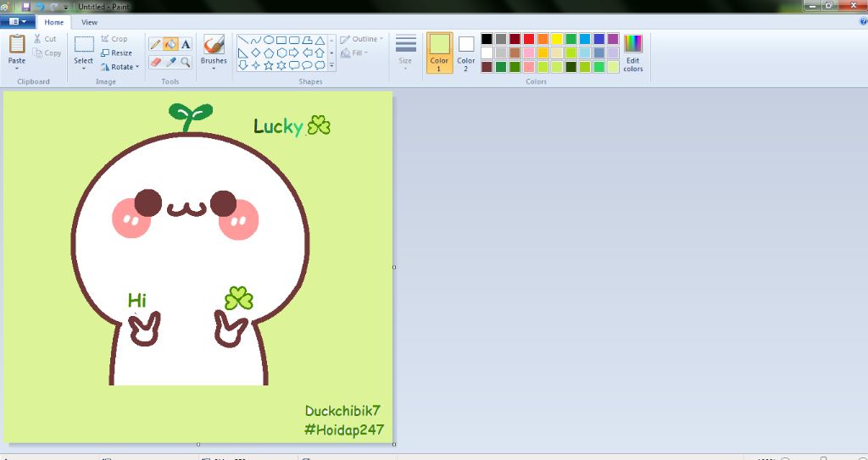This screenshot has width=868, height=460.
Task: Switch to the View ribbon tab
Action: (89, 22)
